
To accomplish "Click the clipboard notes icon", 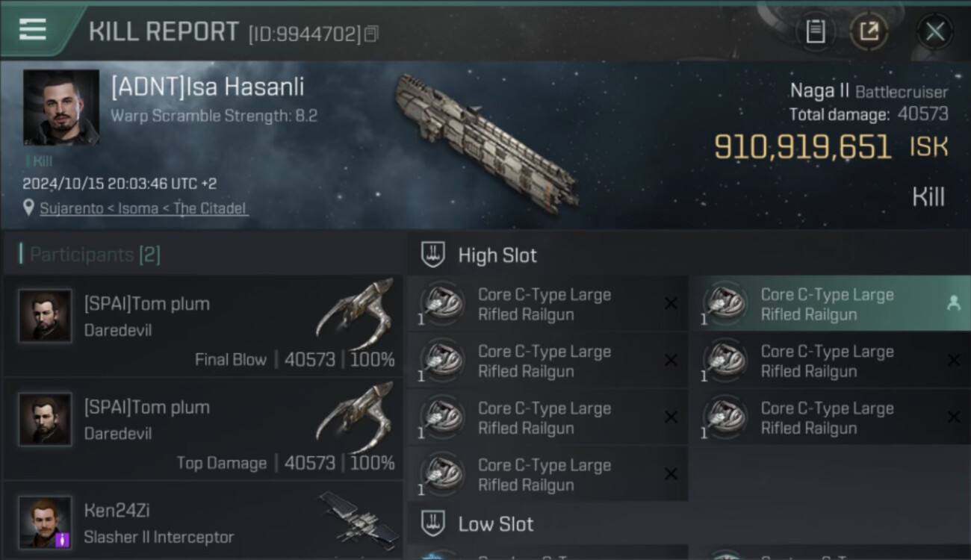I will (x=816, y=32).
